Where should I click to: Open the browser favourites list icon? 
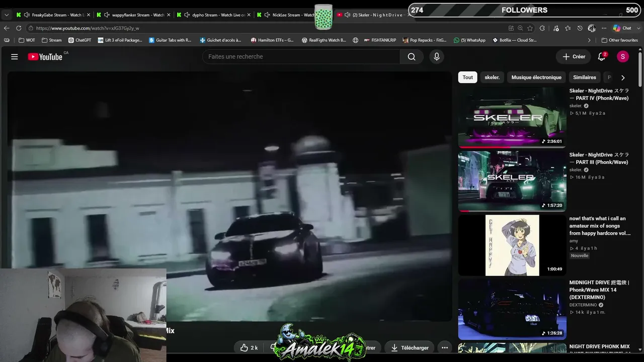[568, 28]
